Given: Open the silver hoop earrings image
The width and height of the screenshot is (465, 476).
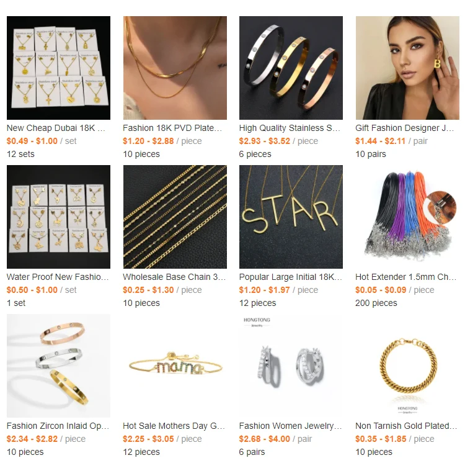Looking at the screenshot, I should (291, 366).
